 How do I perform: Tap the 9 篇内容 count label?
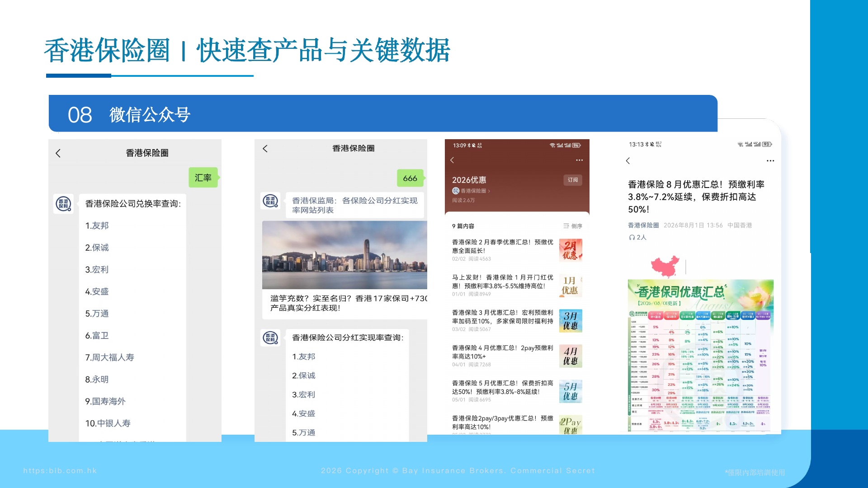(x=463, y=226)
